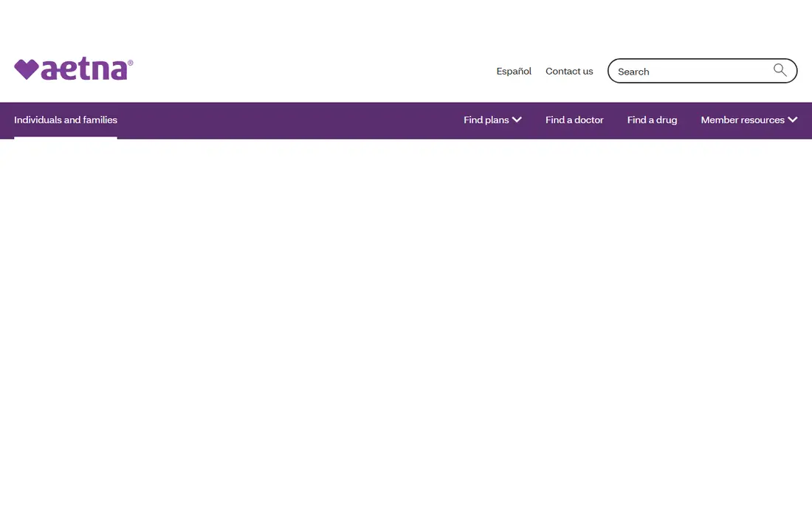Click the Aetna logo
The width and height of the screenshot is (812, 508).
tap(74, 69)
